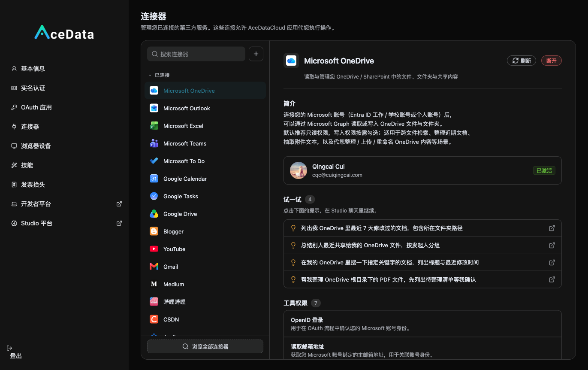Click the Microsoft Excel icon
588x370 pixels.
click(154, 126)
